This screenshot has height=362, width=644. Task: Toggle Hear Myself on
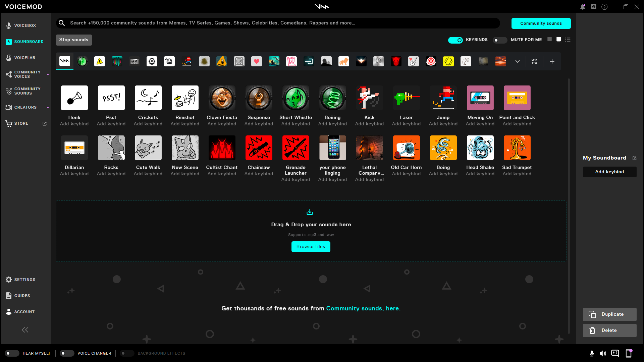pyautogui.click(x=12, y=353)
